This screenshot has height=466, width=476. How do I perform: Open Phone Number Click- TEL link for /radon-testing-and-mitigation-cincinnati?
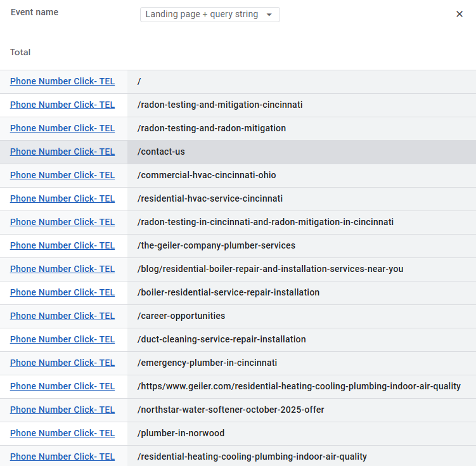tap(62, 105)
